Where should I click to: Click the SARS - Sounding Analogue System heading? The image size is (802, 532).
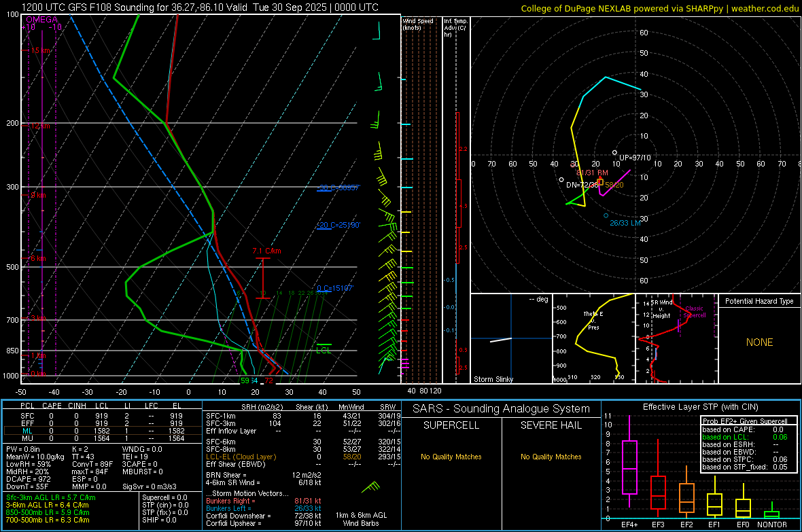501,408
